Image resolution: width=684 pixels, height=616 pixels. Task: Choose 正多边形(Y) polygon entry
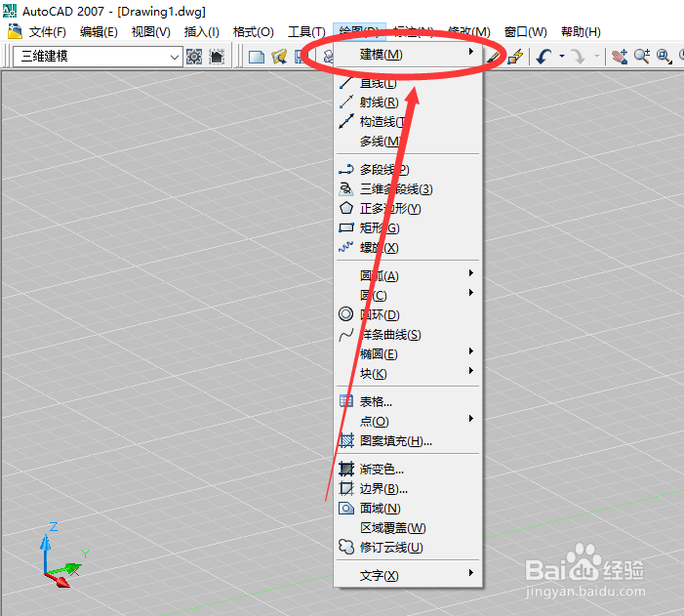pyautogui.click(x=408, y=209)
